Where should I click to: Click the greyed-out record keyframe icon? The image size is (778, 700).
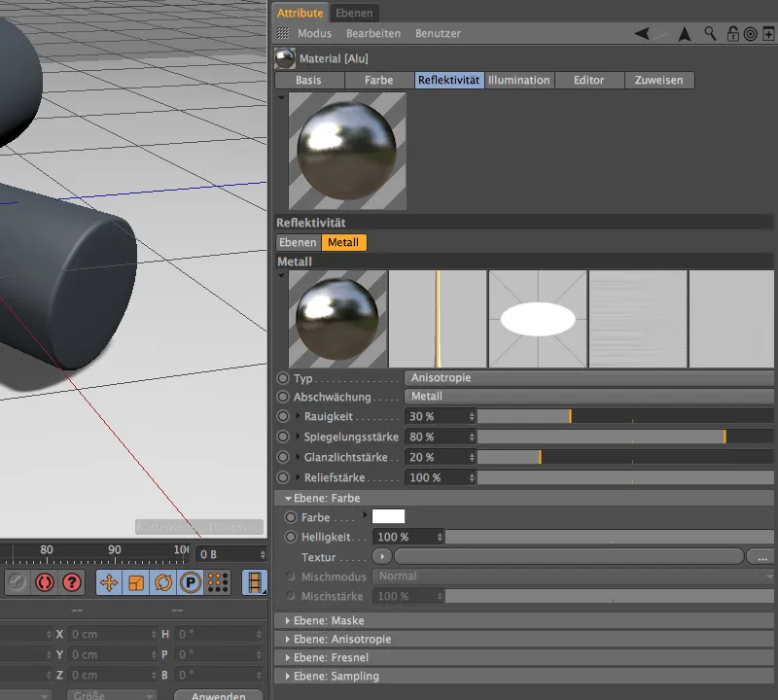click(x=17, y=582)
